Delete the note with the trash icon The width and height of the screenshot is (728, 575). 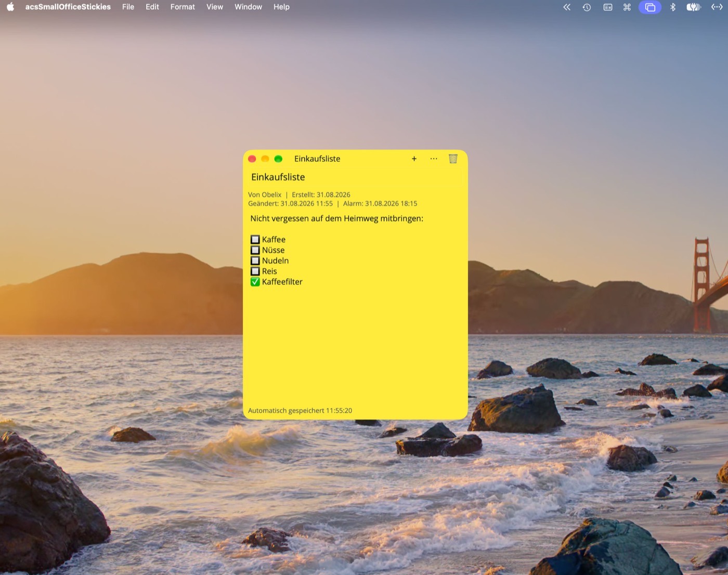click(453, 159)
